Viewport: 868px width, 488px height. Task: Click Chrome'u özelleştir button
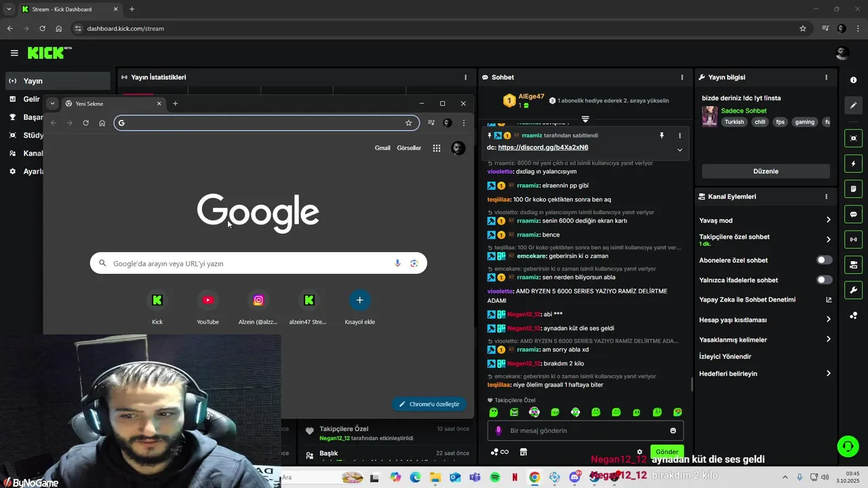point(429,404)
